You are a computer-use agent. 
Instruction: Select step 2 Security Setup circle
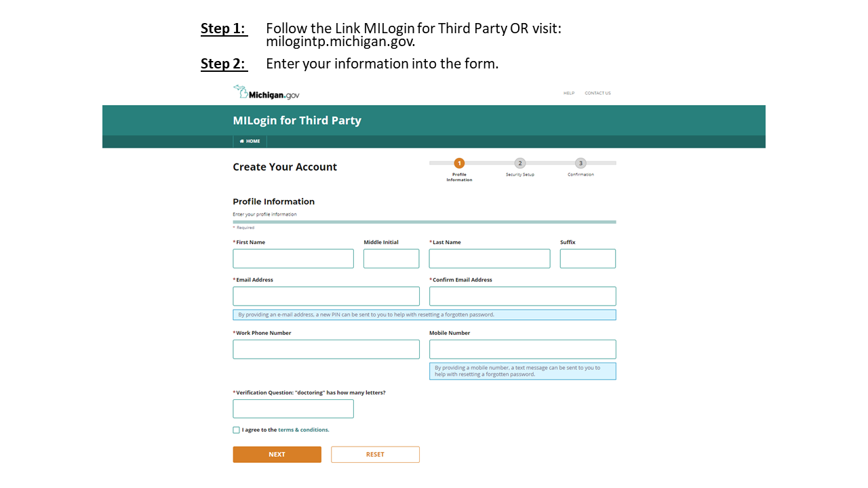520,163
